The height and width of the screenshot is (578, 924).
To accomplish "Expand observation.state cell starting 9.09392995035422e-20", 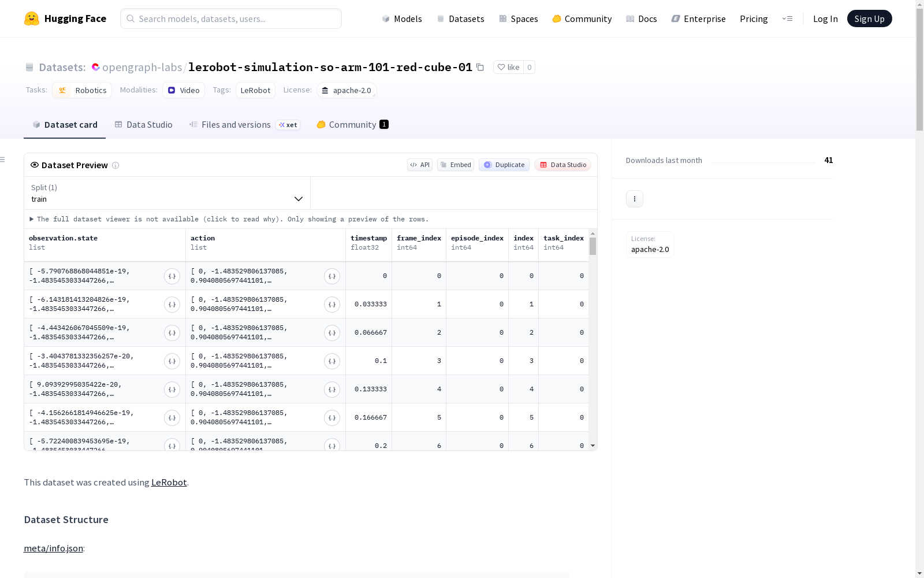I will (172, 390).
